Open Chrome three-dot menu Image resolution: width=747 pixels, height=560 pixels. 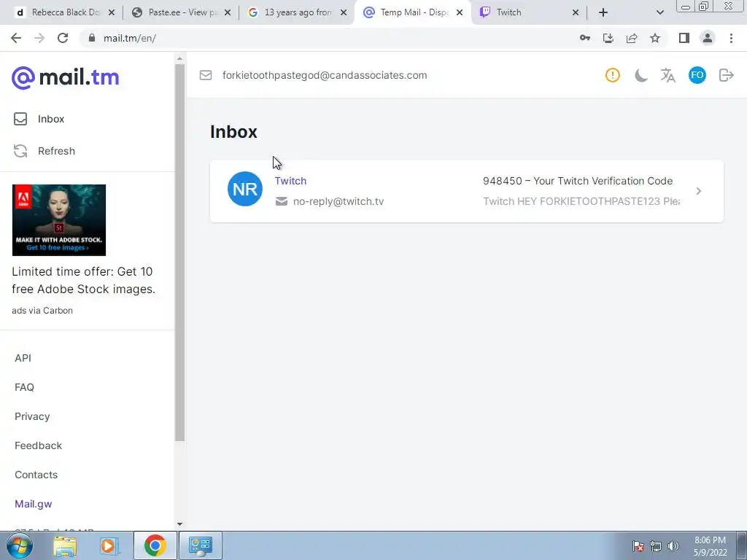(731, 38)
